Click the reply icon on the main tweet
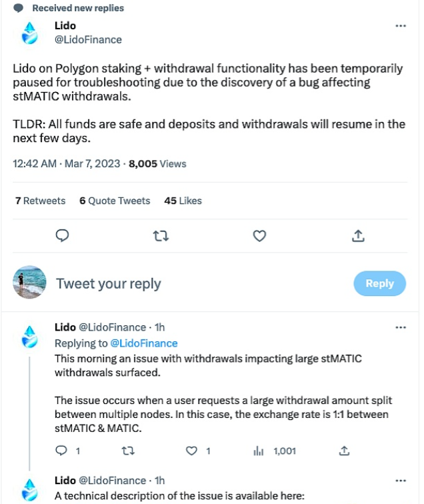 (x=63, y=235)
